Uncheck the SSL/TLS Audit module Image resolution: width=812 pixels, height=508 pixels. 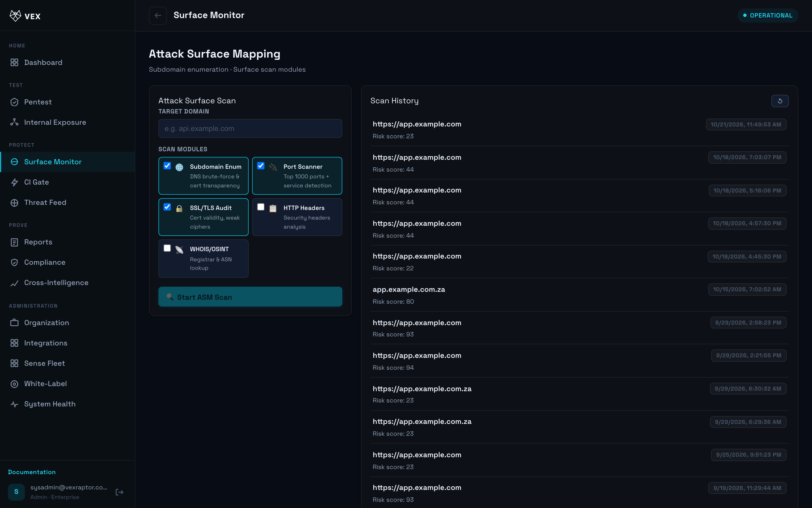pyautogui.click(x=167, y=207)
